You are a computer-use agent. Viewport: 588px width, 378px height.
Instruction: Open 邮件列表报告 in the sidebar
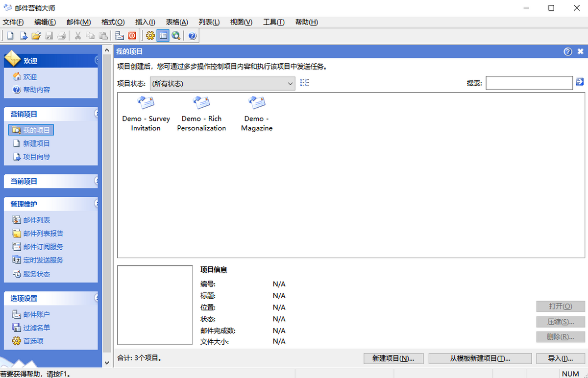[x=38, y=234]
